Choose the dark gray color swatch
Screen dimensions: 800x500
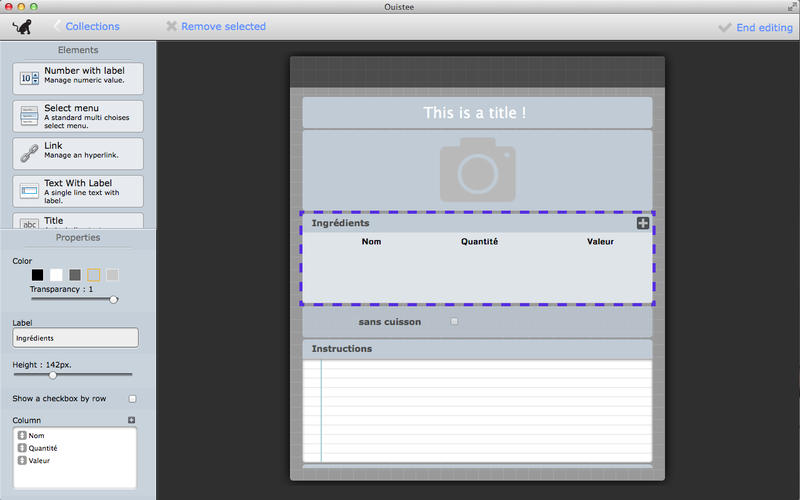[x=75, y=275]
